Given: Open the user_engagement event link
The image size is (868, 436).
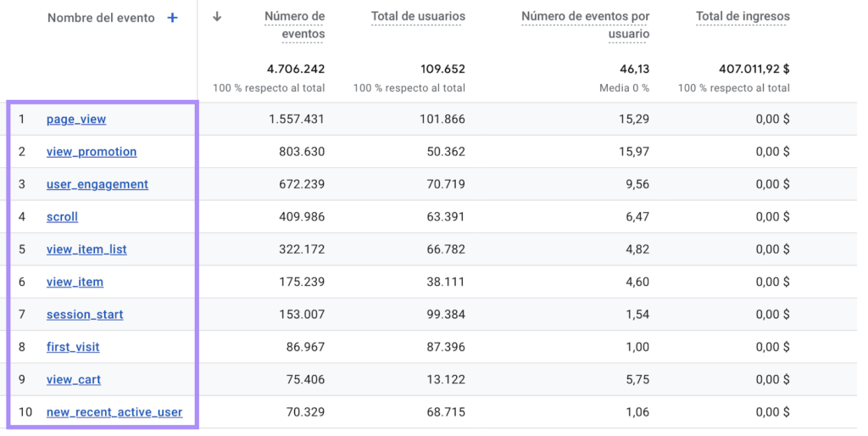Looking at the screenshot, I should point(97,184).
